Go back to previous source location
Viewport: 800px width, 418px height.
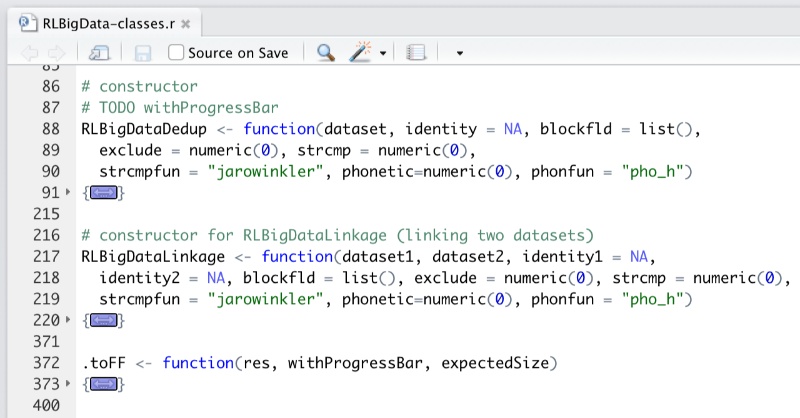tap(30, 53)
